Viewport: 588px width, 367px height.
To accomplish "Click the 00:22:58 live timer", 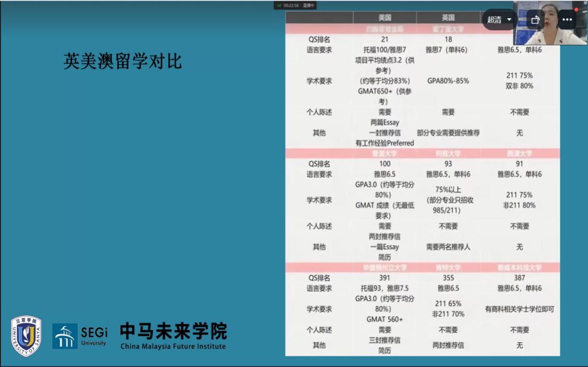I will (x=291, y=5).
